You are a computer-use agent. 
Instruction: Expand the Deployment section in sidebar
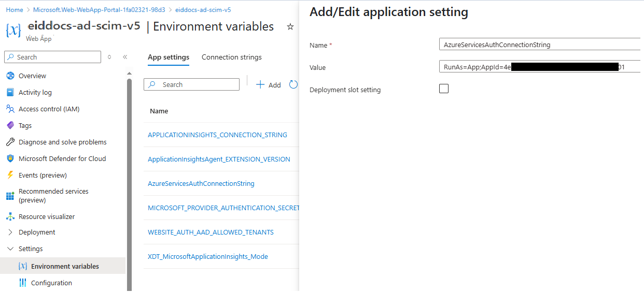(x=10, y=232)
